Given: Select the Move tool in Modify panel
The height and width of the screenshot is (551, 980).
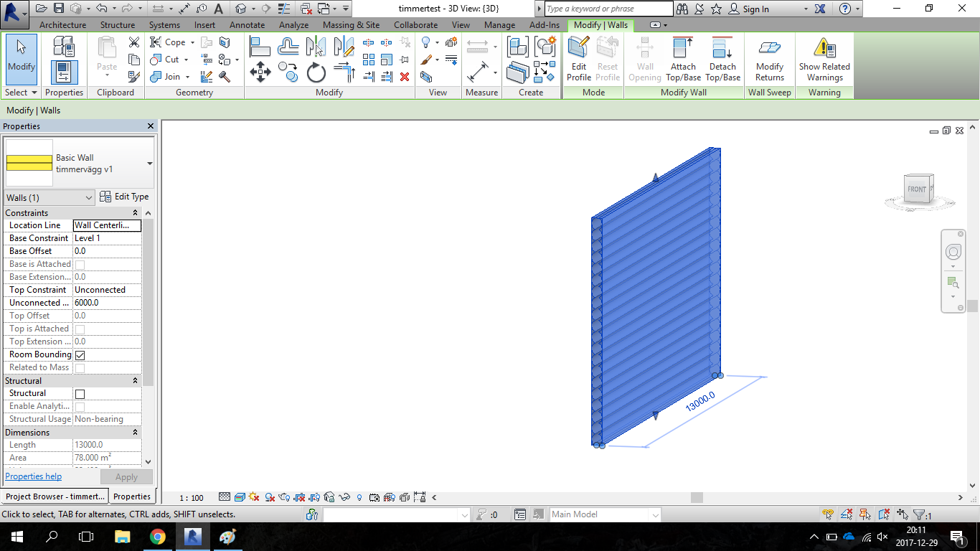Looking at the screenshot, I should pyautogui.click(x=260, y=72).
